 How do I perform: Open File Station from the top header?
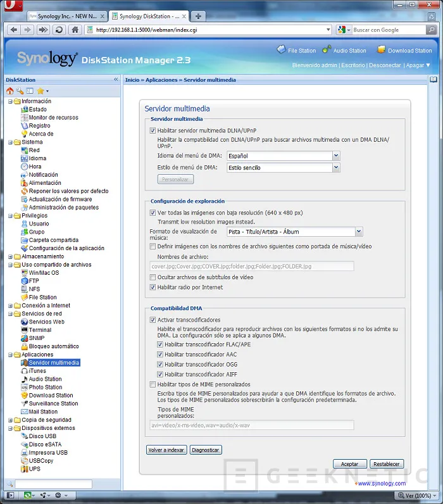tap(297, 50)
